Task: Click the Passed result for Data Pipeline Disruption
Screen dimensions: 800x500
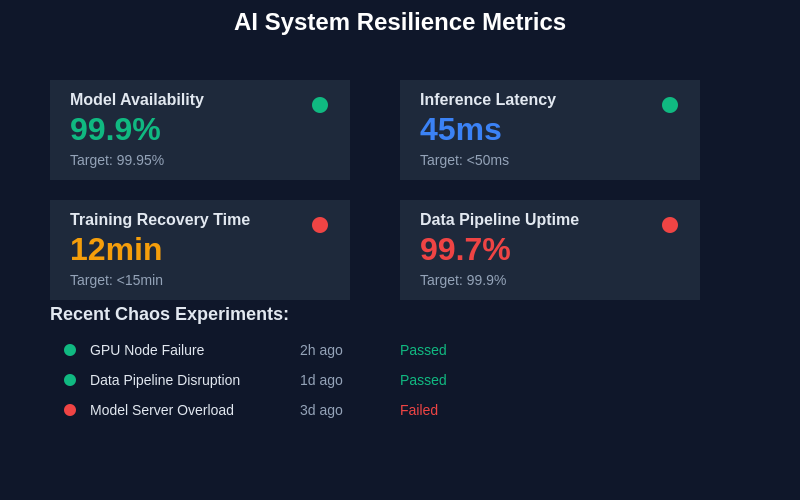Action: click(x=423, y=380)
